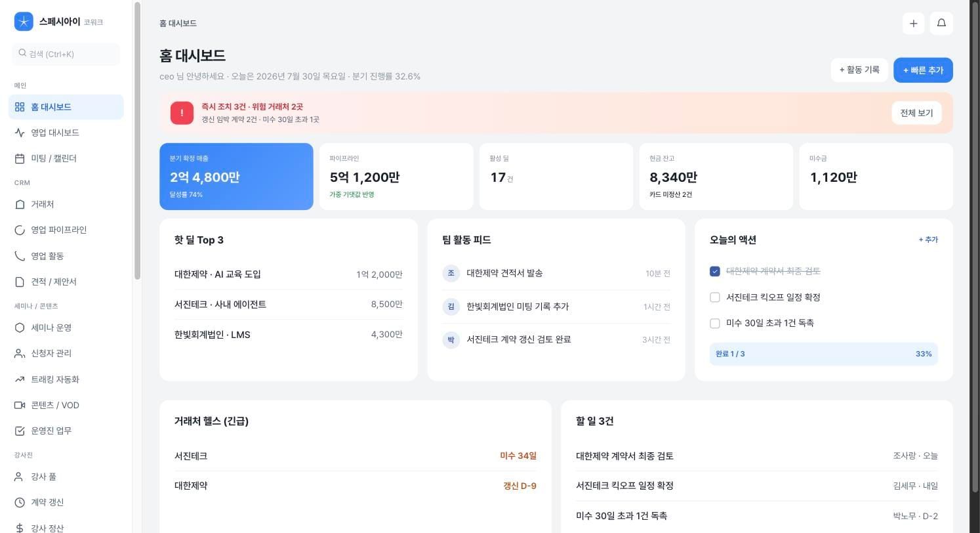Click the 미팅 / 캘린더 calendar icon
Image resolution: width=980 pixels, height=533 pixels.
[20, 158]
